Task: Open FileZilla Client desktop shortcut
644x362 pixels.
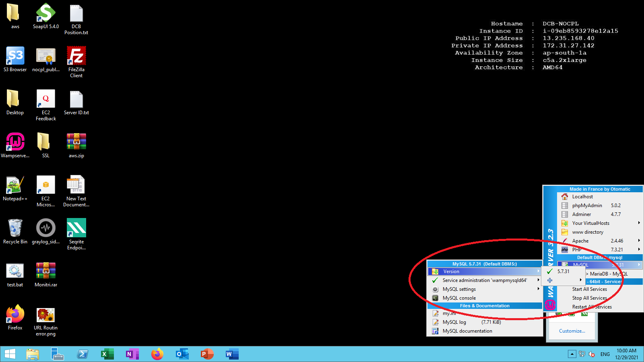Action: 76,62
